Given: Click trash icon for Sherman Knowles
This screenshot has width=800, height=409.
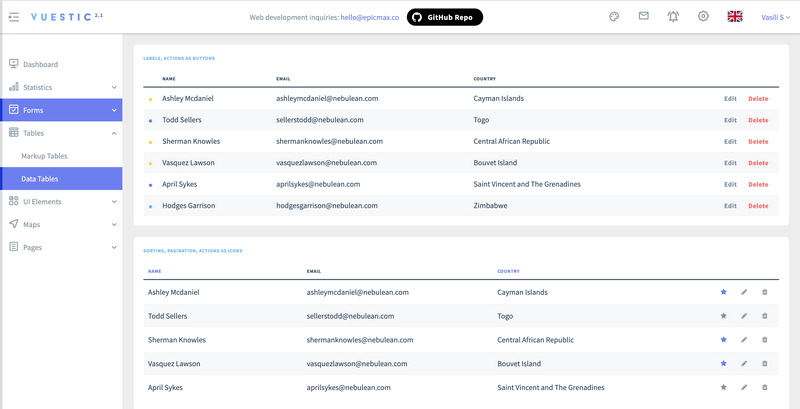Looking at the screenshot, I should (x=764, y=340).
